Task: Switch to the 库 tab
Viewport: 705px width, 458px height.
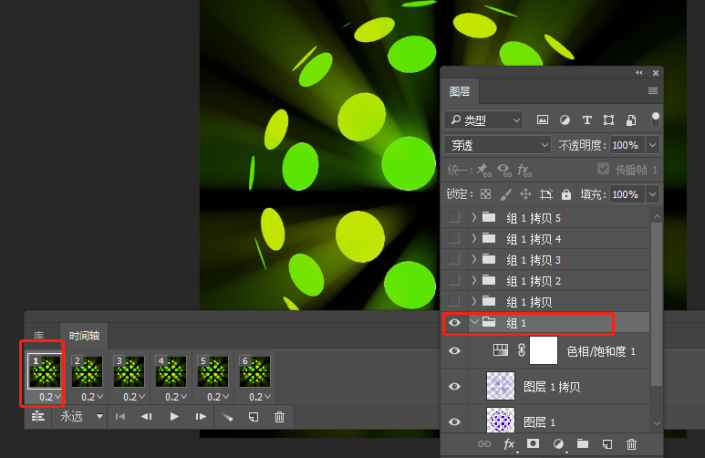Action: [x=39, y=336]
